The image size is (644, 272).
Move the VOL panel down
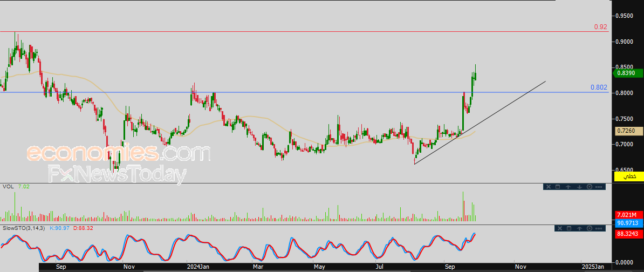tap(579, 187)
